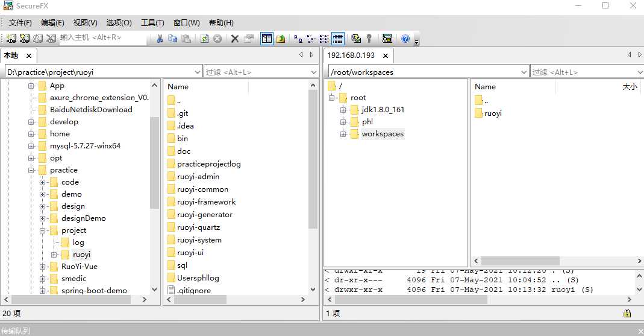Click the 输入主机 host input field
Viewport: 644px width, 336px height.
tap(102, 38)
